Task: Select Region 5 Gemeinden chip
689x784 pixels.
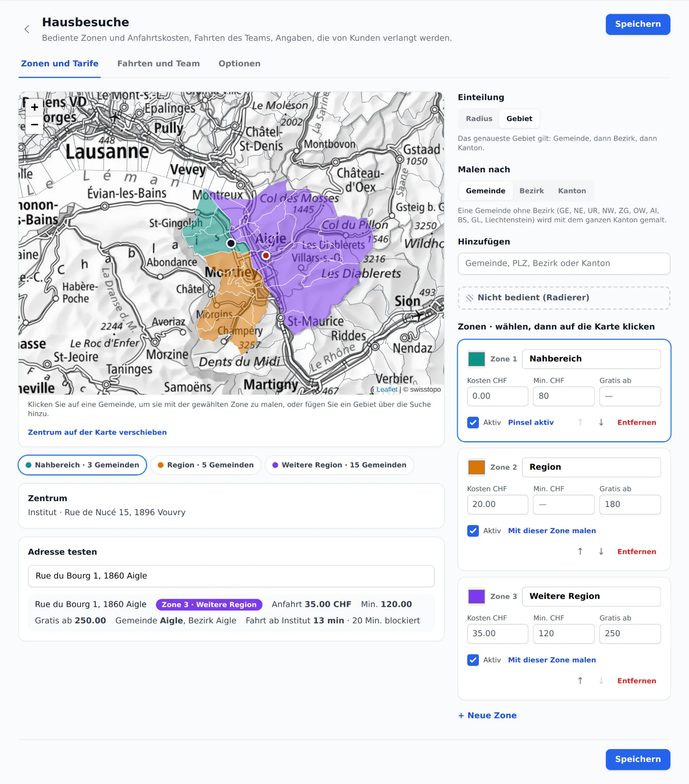Action: (x=205, y=465)
